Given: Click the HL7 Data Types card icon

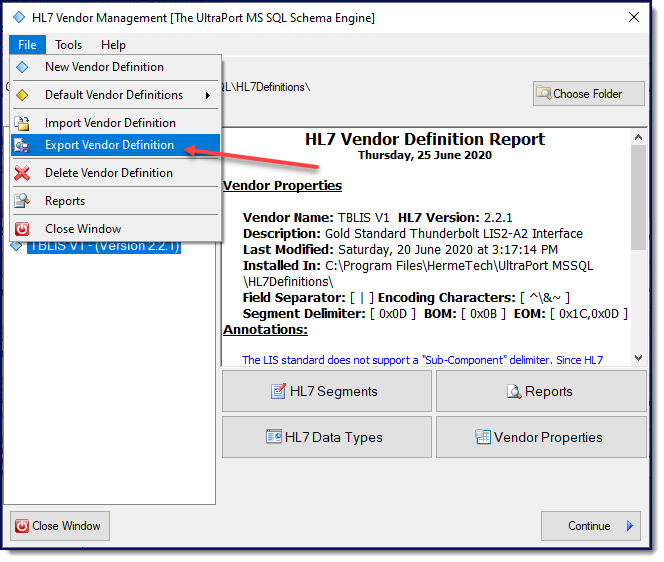Looking at the screenshot, I should 274,436.
